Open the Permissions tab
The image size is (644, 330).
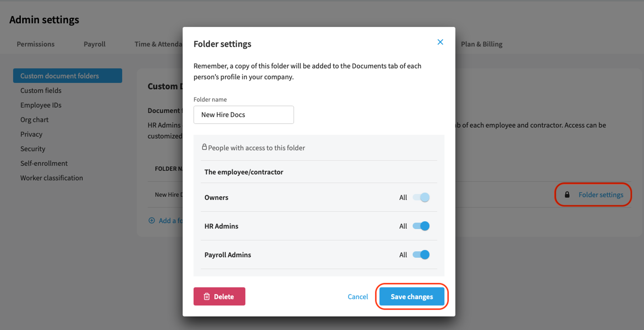coord(36,44)
